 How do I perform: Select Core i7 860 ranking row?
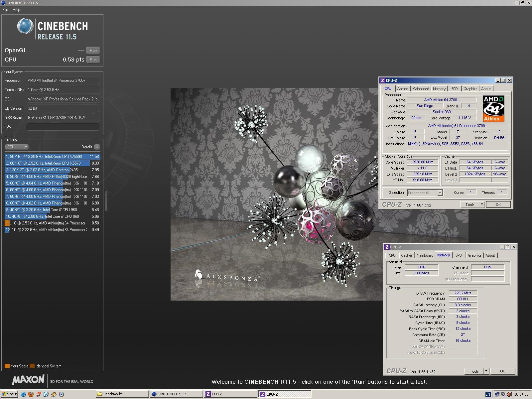(52, 216)
